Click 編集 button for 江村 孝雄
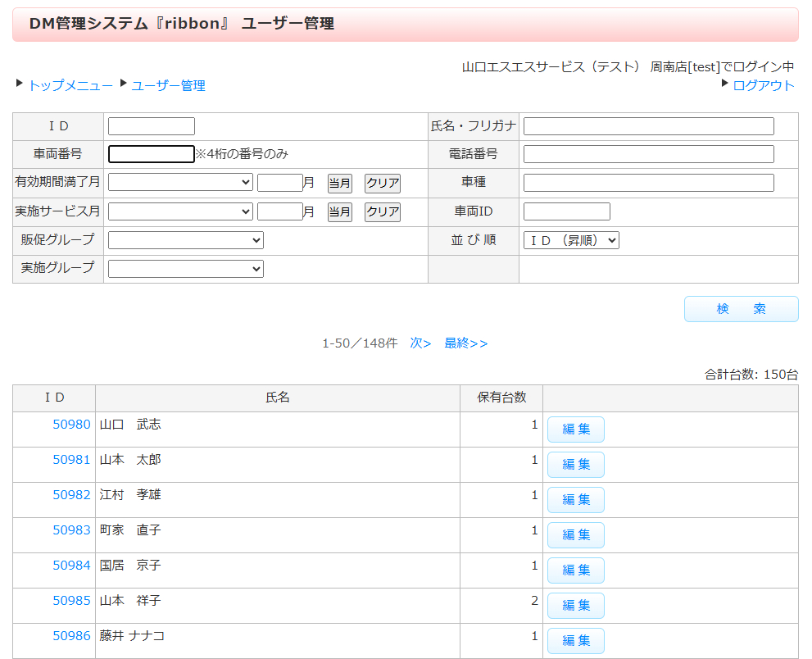 [576, 500]
